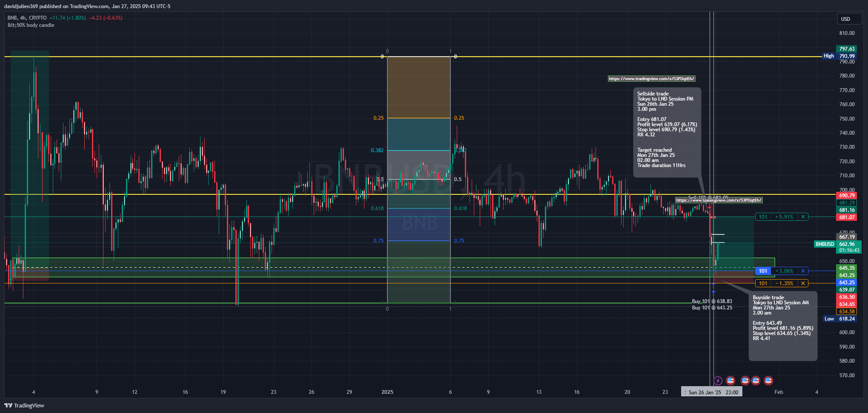
Task: Click the US flag icon beside the lightning icon
Action: (730, 381)
